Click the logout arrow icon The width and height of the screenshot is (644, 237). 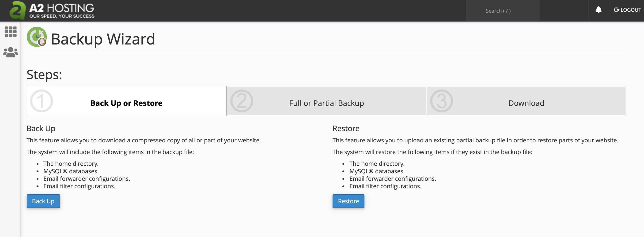tap(617, 10)
